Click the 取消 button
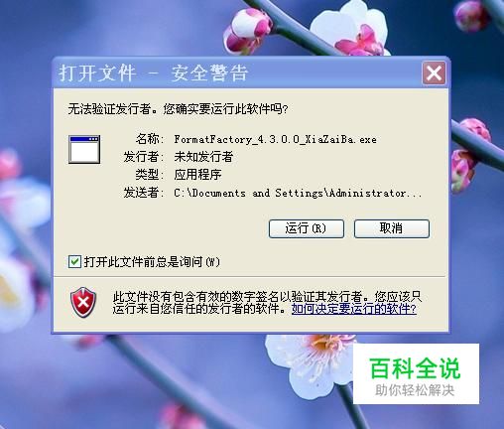 [391, 228]
